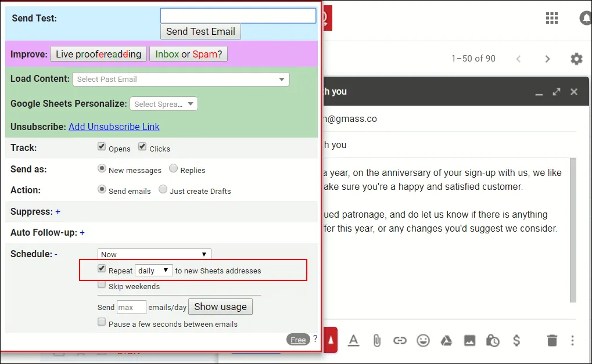Open the Schedule Now dropdown
Image resolution: width=592 pixels, height=364 pixels.
point(154,254)
